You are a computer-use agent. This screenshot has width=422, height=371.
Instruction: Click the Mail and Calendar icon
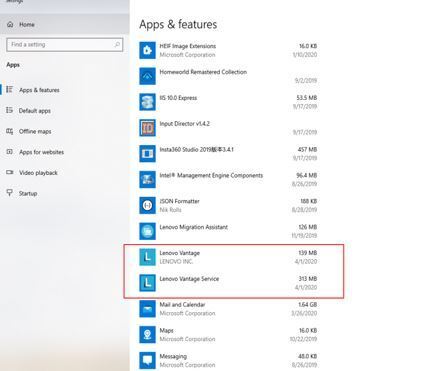(x=147, y=309)
